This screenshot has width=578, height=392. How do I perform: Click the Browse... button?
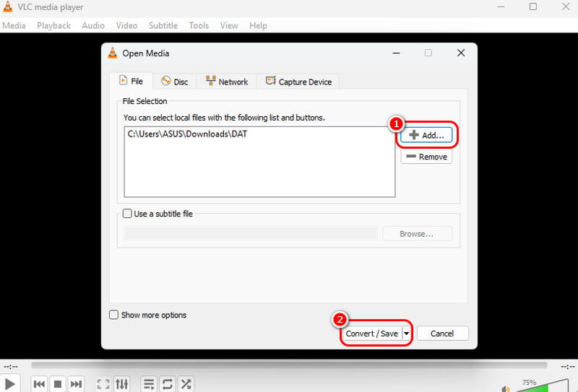tap(418, 234)
